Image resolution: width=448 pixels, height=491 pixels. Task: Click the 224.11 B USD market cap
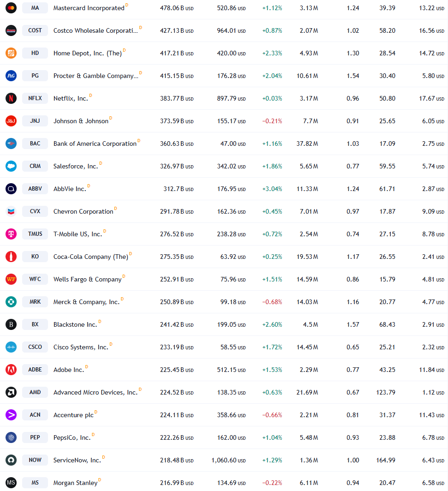177,415
